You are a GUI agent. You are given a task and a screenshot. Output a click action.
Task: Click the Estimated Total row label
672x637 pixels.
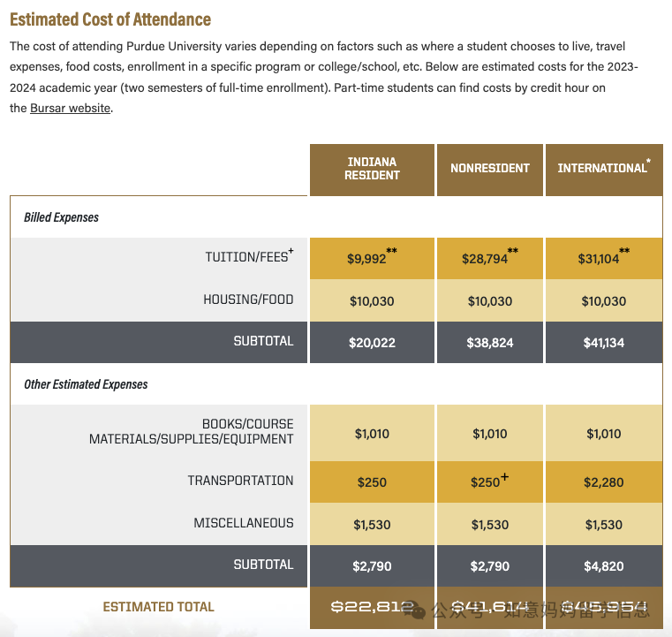[159, 607]
